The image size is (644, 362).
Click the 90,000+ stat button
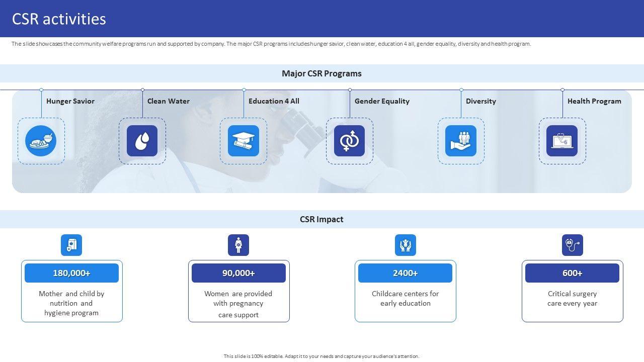[x=238, y=273]
